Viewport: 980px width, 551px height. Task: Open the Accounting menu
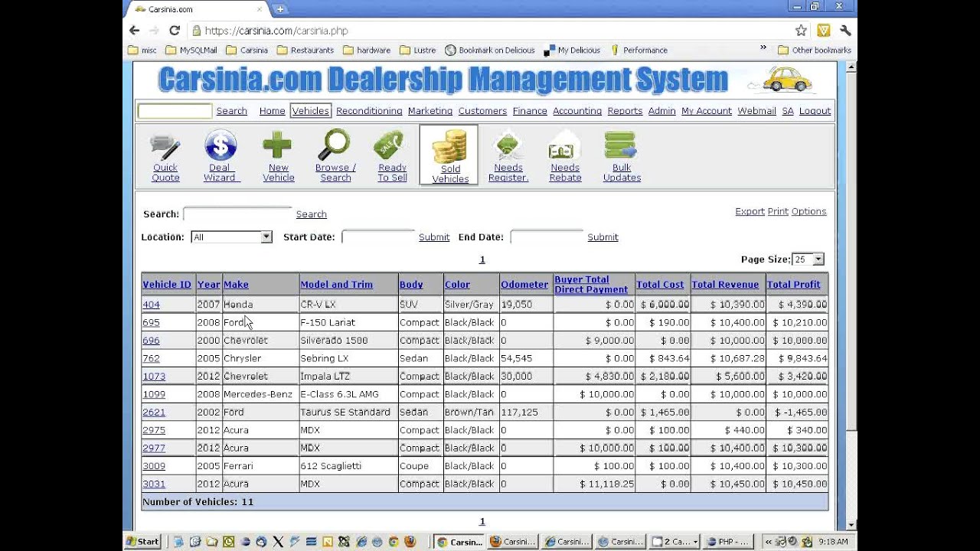pos(577,111)
